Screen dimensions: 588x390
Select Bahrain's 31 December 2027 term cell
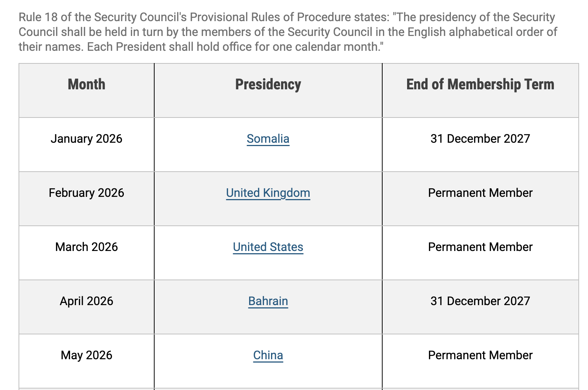480,301
